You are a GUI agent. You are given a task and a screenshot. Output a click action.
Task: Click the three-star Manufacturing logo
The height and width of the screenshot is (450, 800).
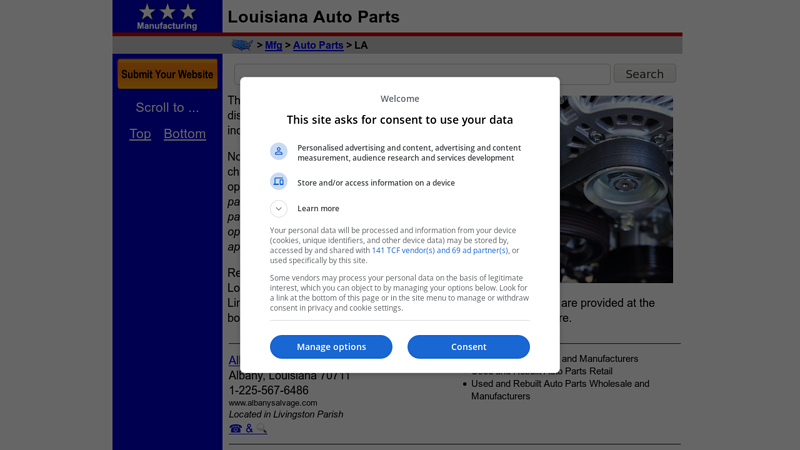[167, 16]
